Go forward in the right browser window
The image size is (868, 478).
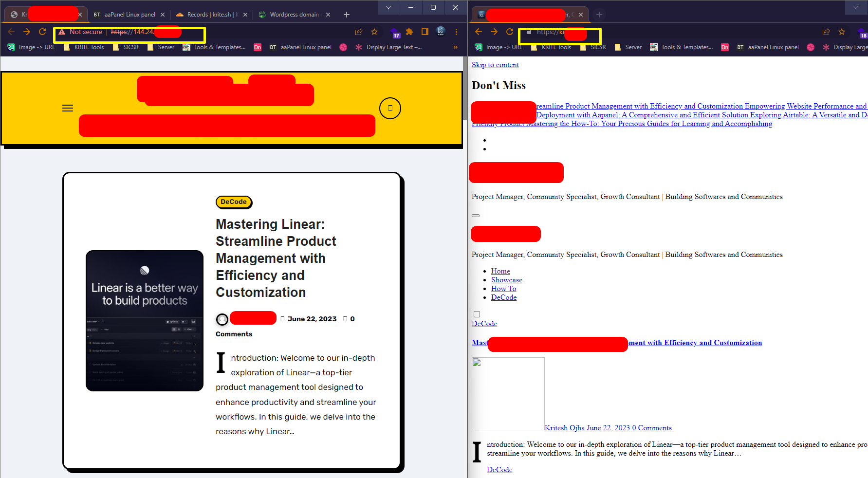tap(494, 32)
